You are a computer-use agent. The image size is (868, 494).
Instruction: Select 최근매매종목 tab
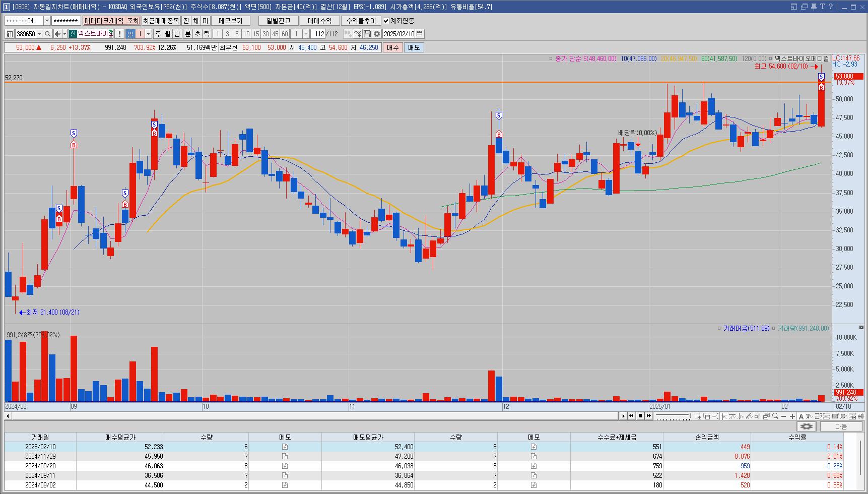161,21
